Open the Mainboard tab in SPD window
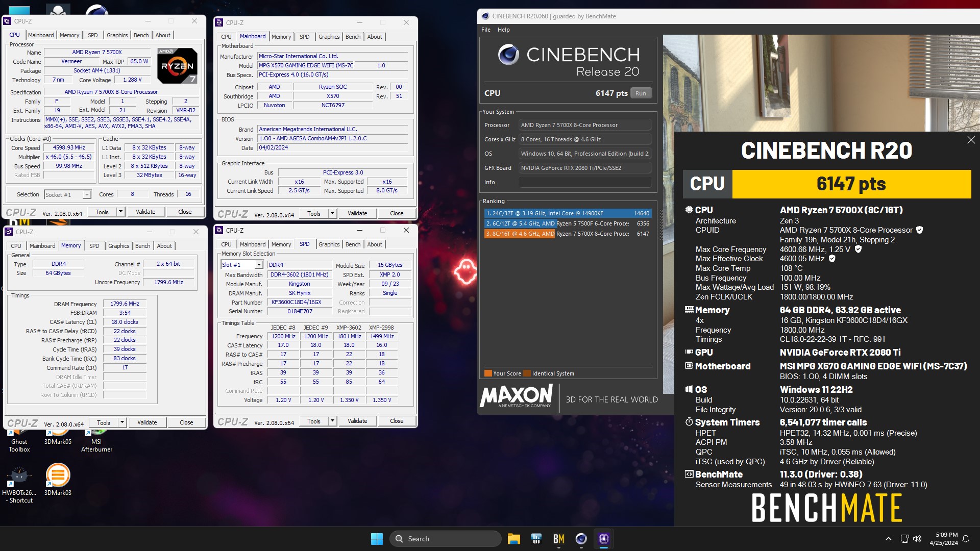980x551 pixels. coord(253,244)
